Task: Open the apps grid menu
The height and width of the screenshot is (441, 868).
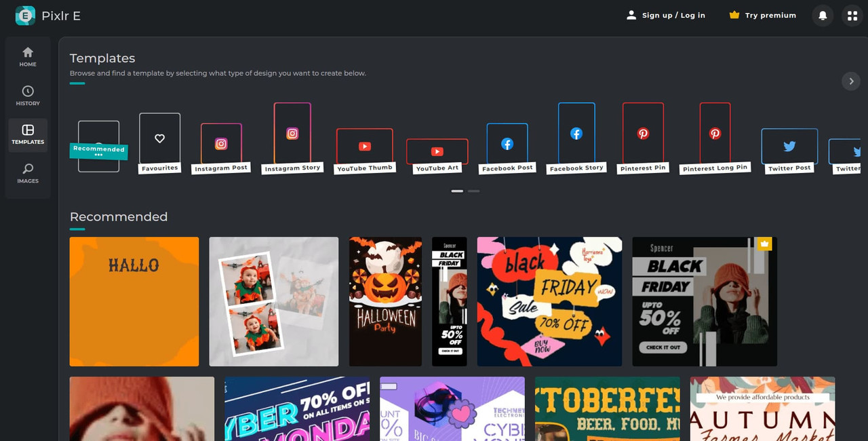Action: (x=852, y=16)
